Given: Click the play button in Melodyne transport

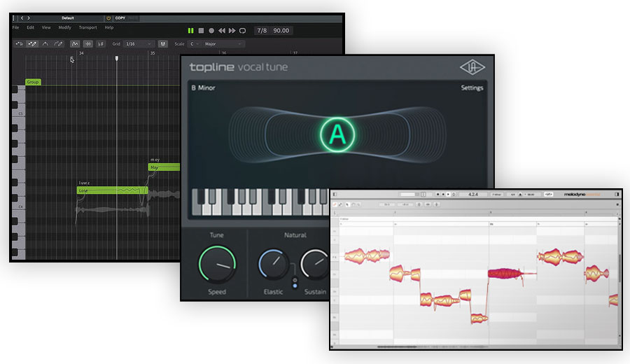Looking at the screenshot, I should point(449,195).
